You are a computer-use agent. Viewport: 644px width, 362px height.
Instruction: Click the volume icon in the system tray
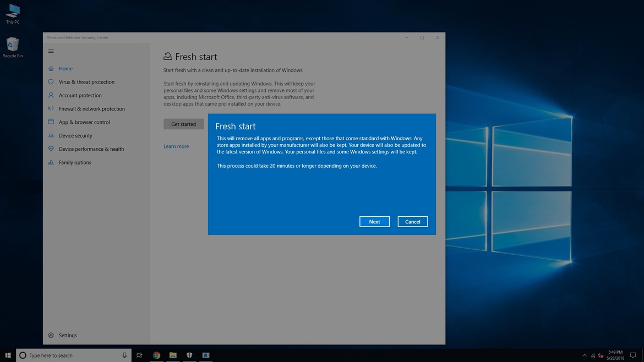click(600, 355)
